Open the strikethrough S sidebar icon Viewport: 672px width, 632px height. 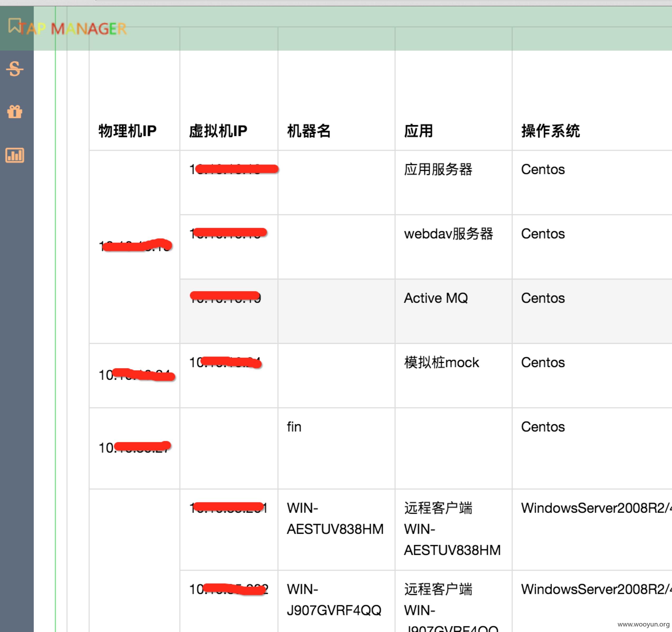click(15, 69)
